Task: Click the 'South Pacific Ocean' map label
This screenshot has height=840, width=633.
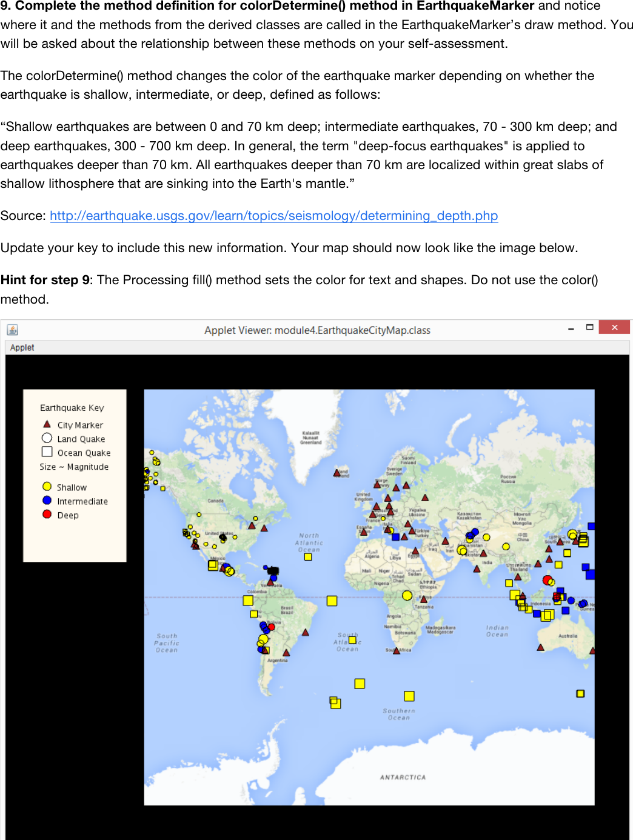Action: (167, 643)
